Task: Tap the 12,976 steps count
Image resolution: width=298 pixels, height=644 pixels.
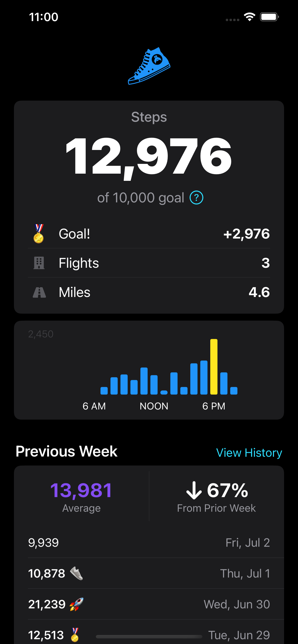Action: click(149, 156)
